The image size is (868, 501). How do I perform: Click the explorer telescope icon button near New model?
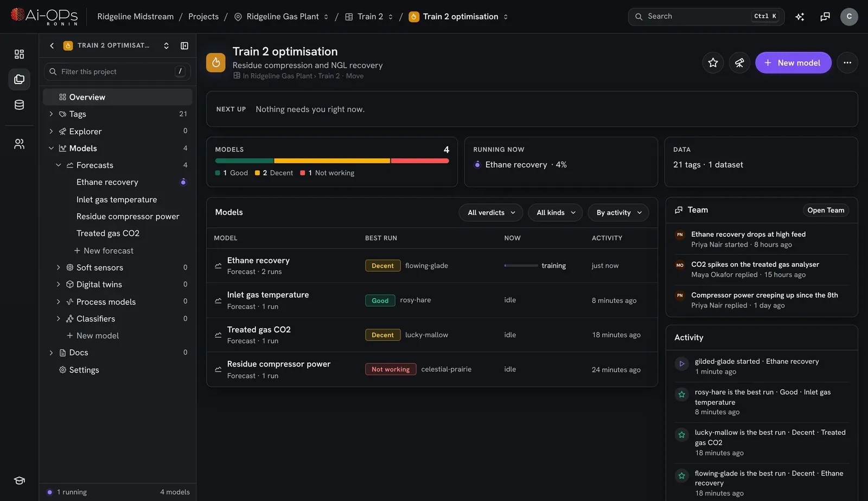click(739, 63)
